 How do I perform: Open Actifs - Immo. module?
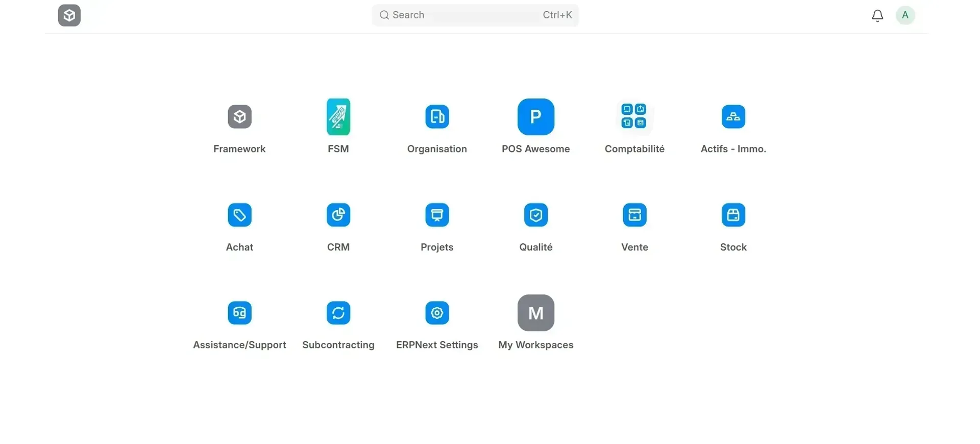(x=733, y=117)
